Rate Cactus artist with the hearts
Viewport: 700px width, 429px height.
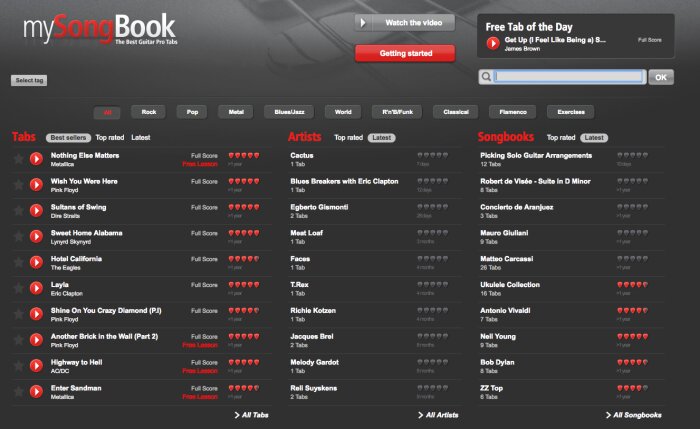433,155
